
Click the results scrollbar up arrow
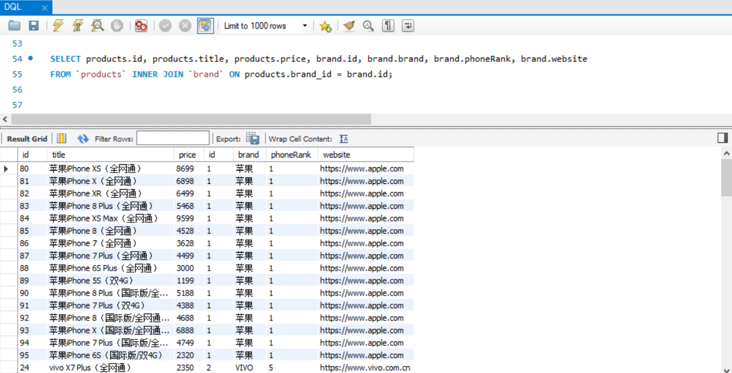(x=726, y=153)
